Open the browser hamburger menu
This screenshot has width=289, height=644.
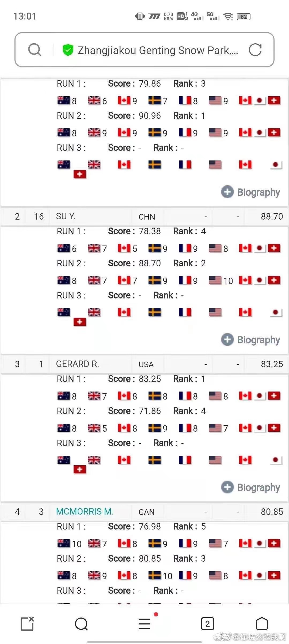click(x=144, y=624)
